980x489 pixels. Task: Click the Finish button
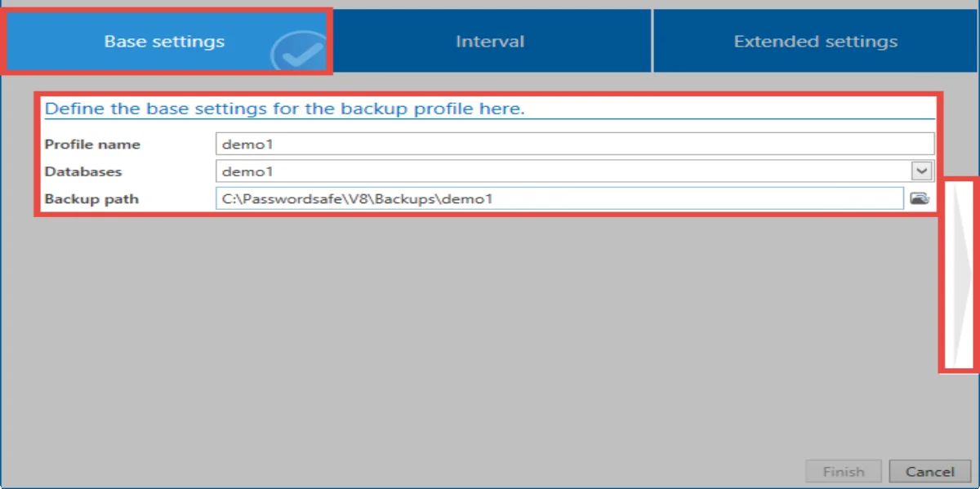pos(844,471)
